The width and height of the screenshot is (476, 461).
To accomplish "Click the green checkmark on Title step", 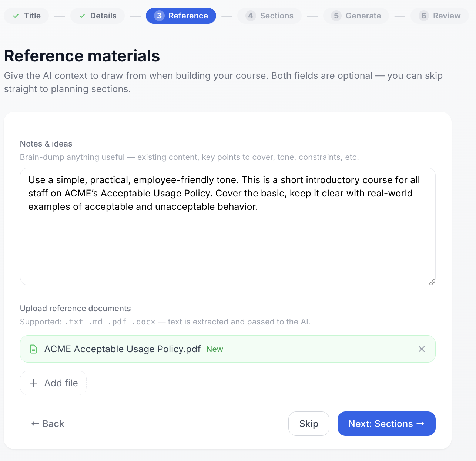I will [16, 16].
